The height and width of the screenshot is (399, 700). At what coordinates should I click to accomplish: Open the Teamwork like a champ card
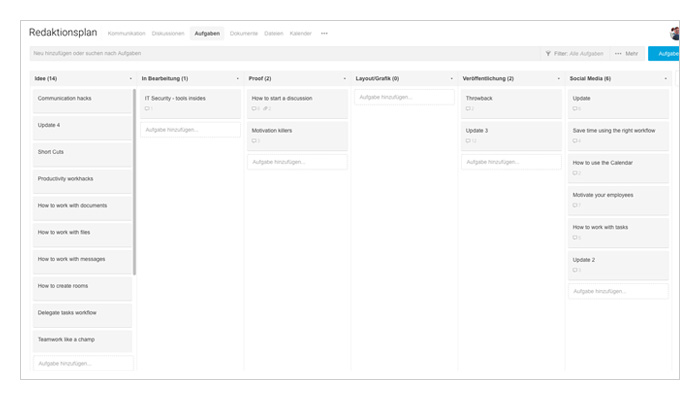pyautogui.click(x=82, y=341)
